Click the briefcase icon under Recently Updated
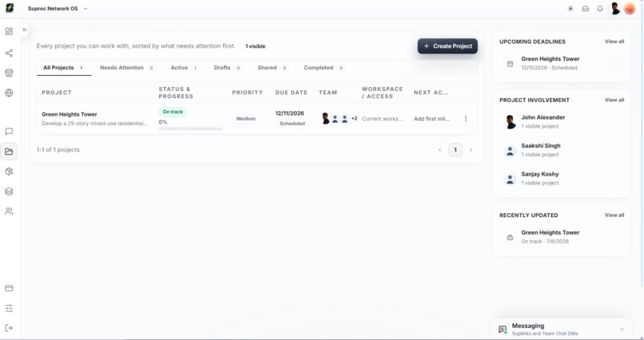The height and width of the screenshot is (340, 644). click(510, 237)
